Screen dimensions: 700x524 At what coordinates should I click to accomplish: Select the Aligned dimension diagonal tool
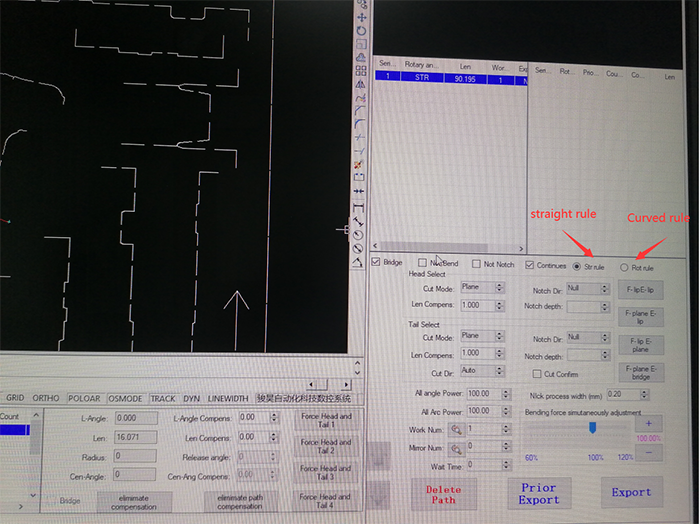coord(358,221)
